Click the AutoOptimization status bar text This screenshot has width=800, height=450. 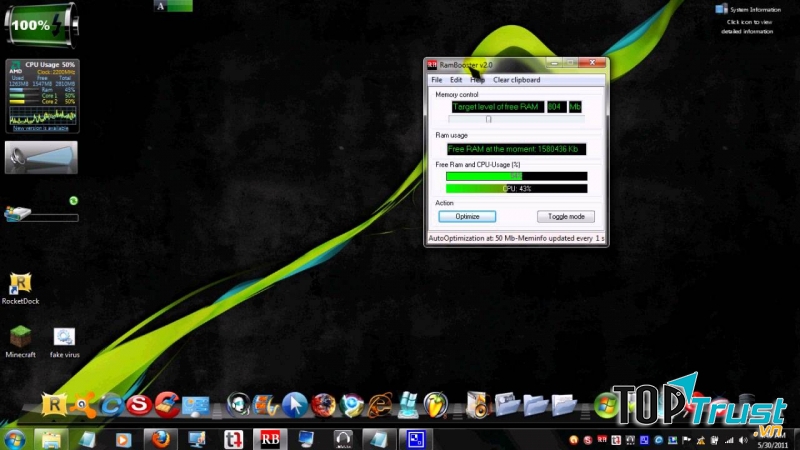pyautogui.click(x=516, y=238)
